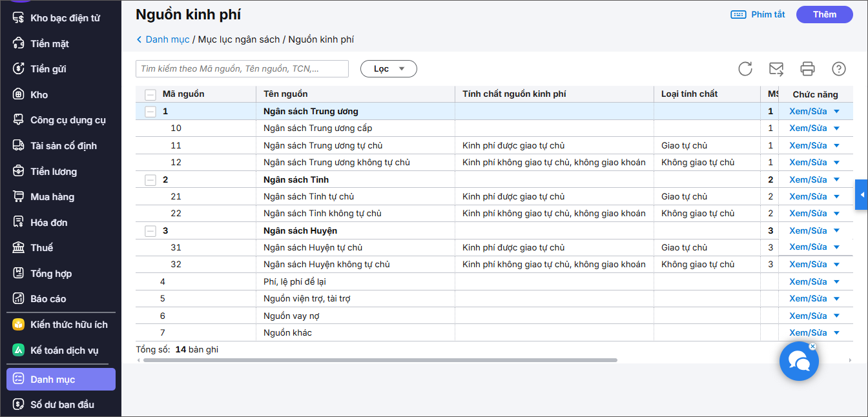Select Số dư ban đầu menu item
Screen dimensions: 868x417
click(x=62, y=405)
